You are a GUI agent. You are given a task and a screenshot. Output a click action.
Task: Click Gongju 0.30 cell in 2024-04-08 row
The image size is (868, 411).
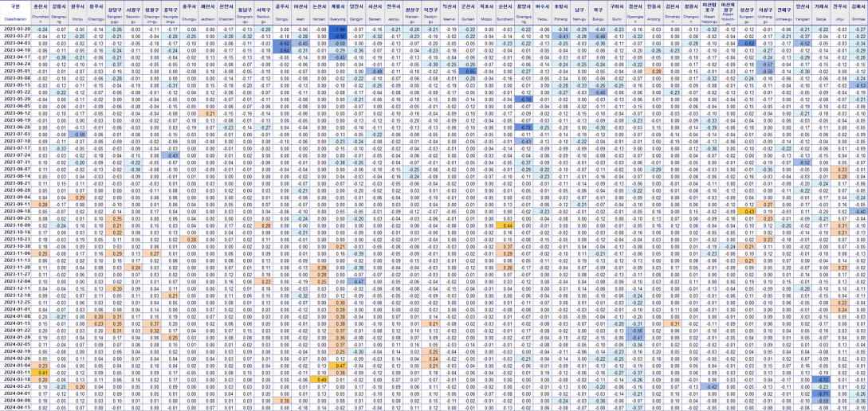pos(284,400)
